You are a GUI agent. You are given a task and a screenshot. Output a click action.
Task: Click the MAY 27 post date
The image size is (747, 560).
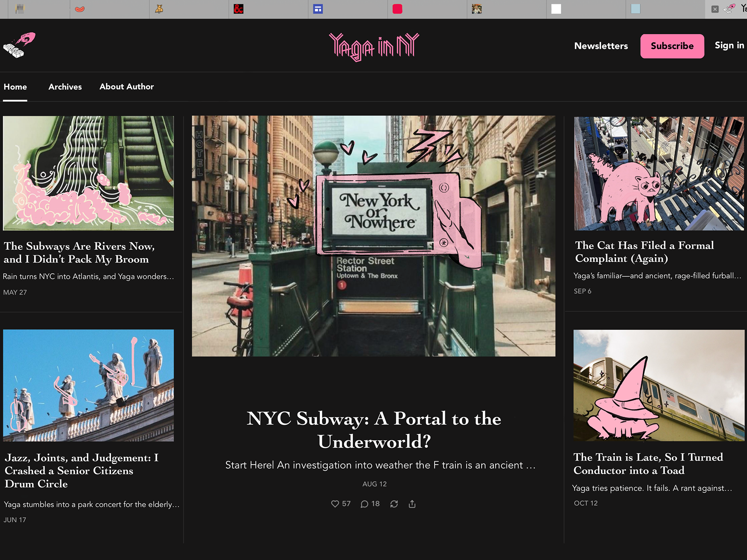click(x=15, y=292)
